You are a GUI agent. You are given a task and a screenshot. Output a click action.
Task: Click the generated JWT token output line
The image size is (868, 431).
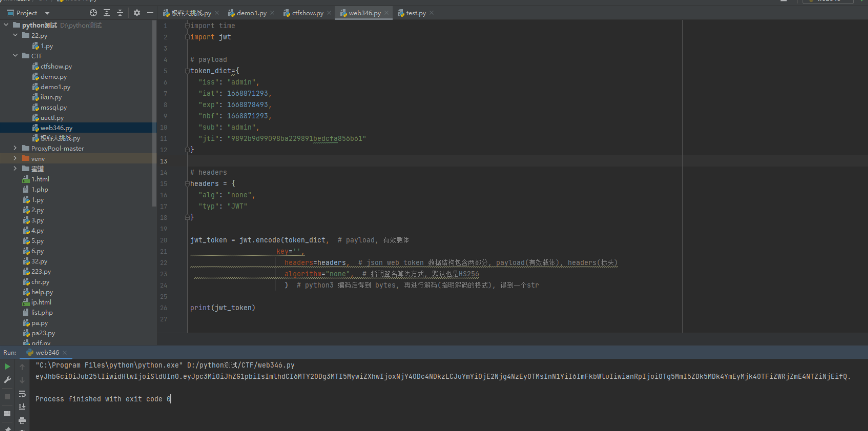tap(443, 376)
